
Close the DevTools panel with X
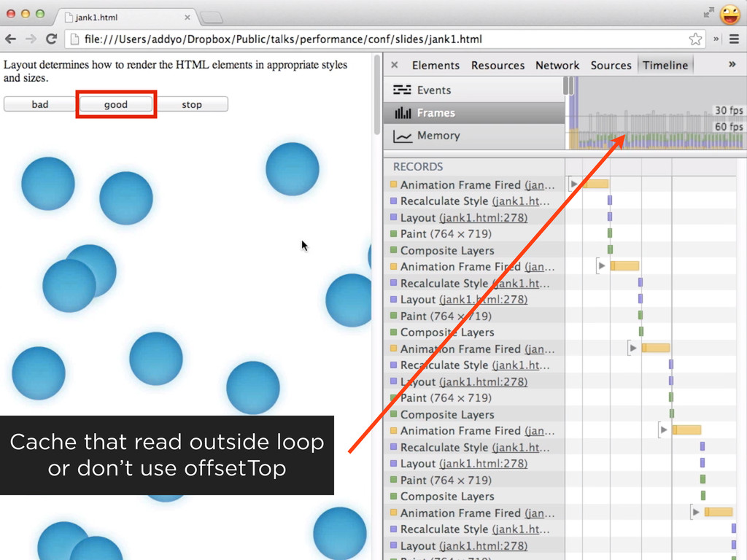(395, 65)
